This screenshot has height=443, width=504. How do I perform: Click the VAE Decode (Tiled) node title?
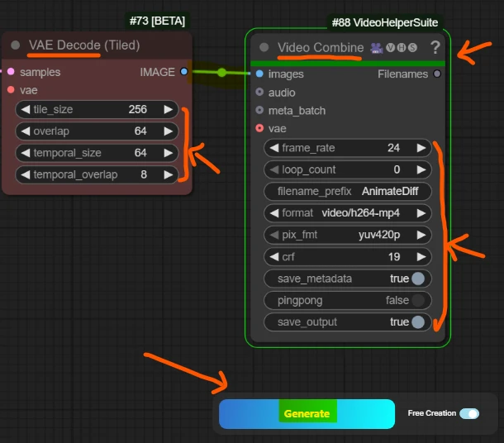(84, 45)
